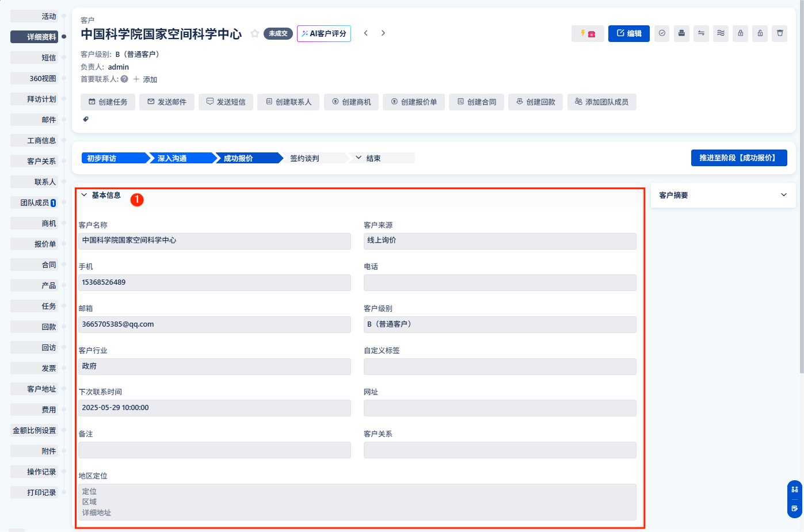
Task: Click the 手机 field showing 15368526489
Action: tap(215, 282)
